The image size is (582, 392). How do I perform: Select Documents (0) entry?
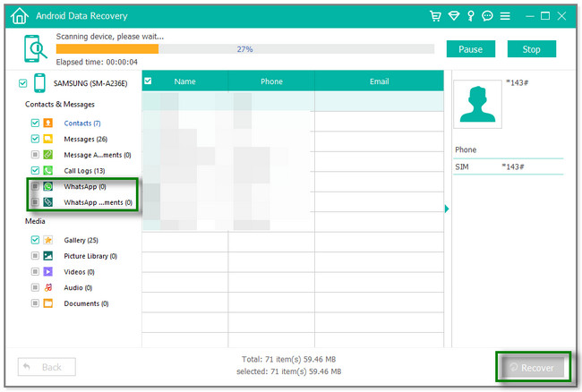click(x=86, y=303)
